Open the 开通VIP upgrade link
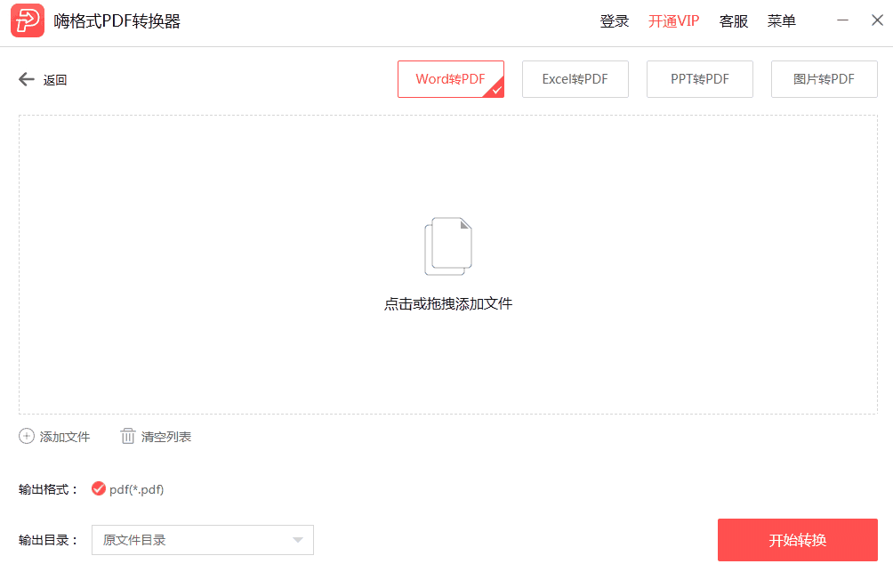 (x=674, y=20)
